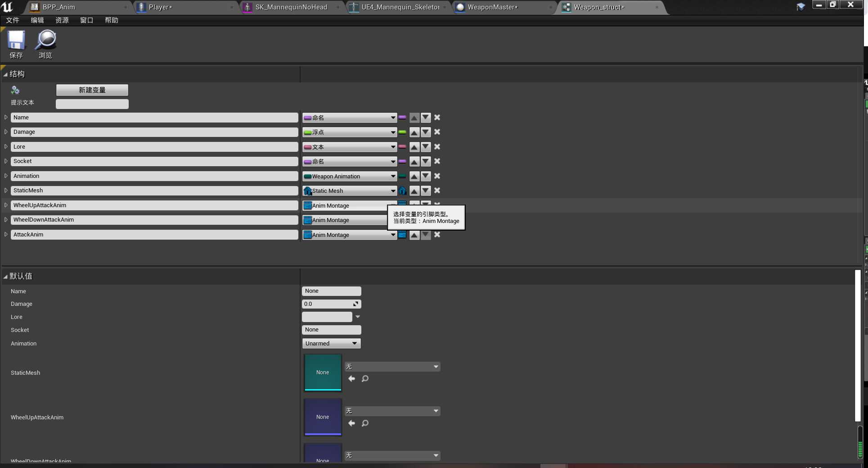Open the 帮助 menu
The image size is (868, 468).
(112, 20)
